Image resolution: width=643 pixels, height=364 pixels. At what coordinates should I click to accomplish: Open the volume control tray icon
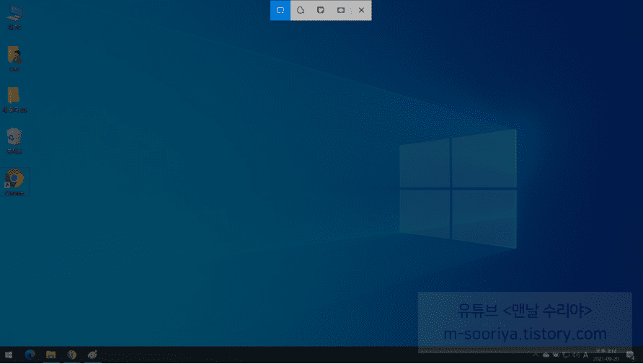[576, 355]
